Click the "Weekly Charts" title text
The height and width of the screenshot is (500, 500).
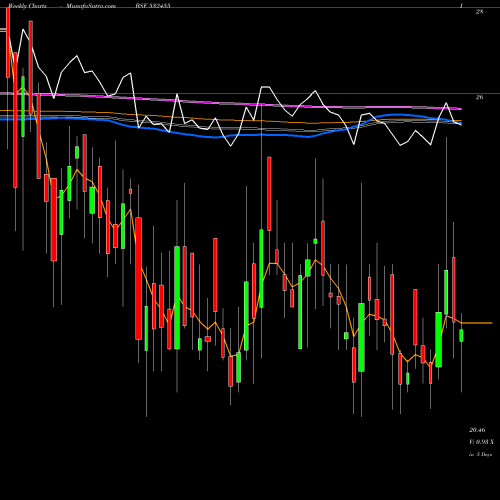coord(27,6)
